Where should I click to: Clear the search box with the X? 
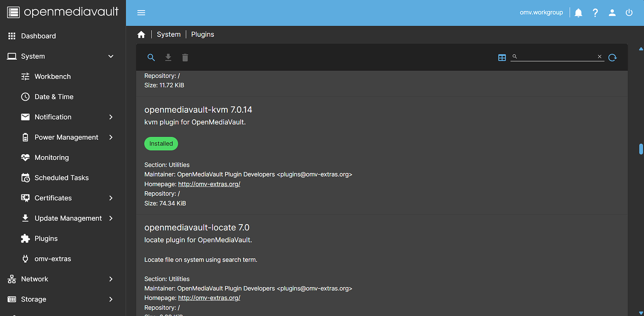click(x=599, y=56)
